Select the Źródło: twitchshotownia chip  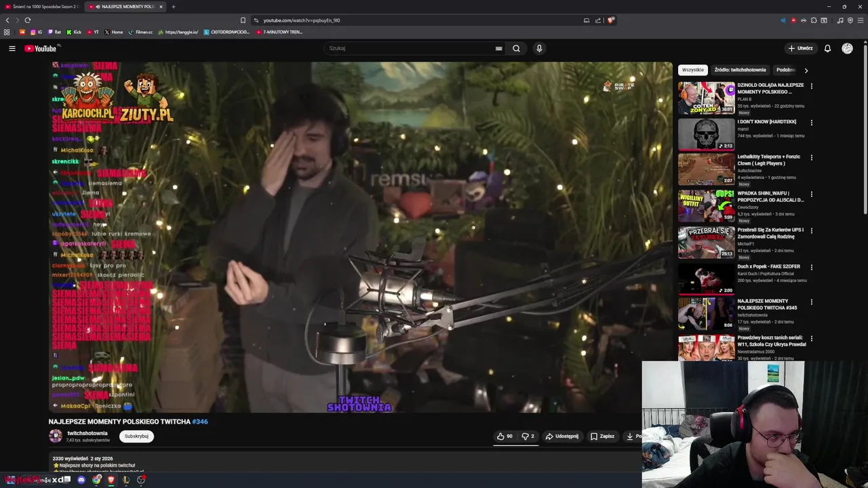(740, 70)
